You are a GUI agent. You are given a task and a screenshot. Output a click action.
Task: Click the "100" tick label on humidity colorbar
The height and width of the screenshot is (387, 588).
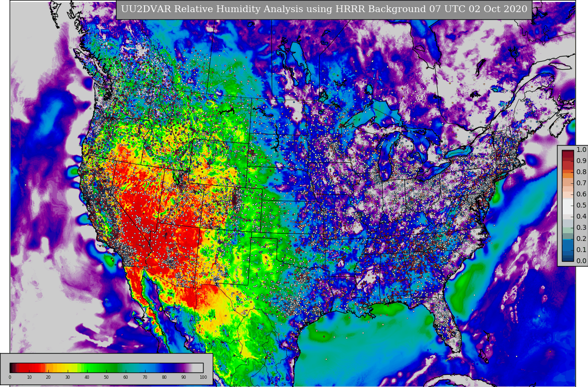[203, 377]
